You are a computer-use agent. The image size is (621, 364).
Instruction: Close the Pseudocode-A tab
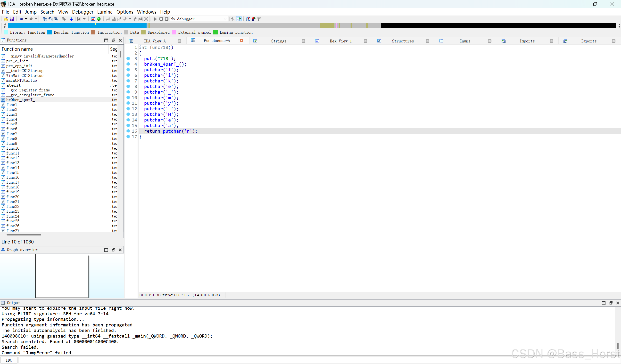pyautogui.click(x=241, y=41)
